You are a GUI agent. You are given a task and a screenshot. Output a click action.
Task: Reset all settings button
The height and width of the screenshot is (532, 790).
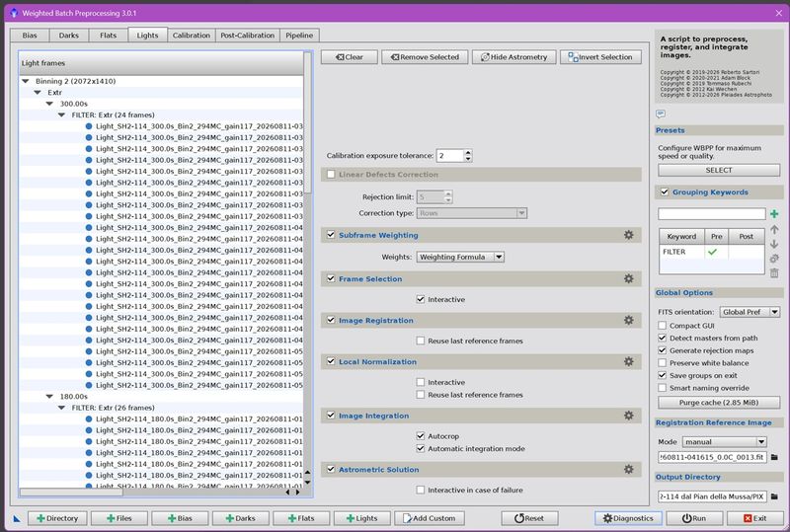529,518
